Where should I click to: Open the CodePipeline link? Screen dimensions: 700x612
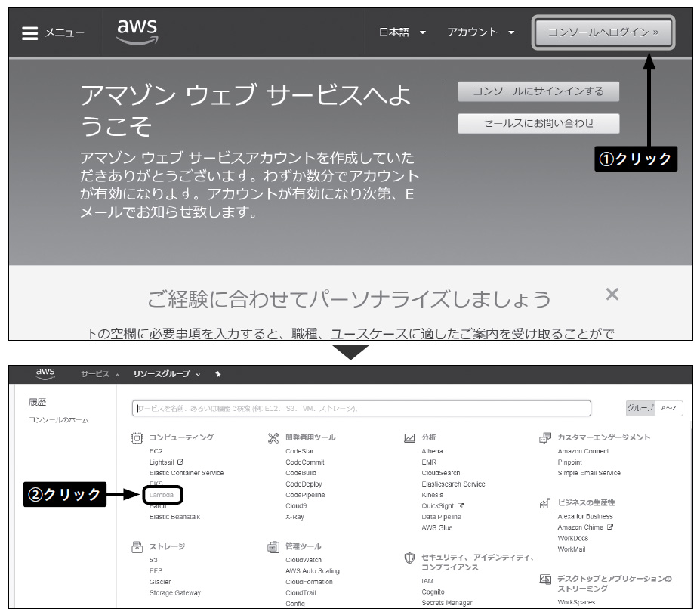coord(305,495)
